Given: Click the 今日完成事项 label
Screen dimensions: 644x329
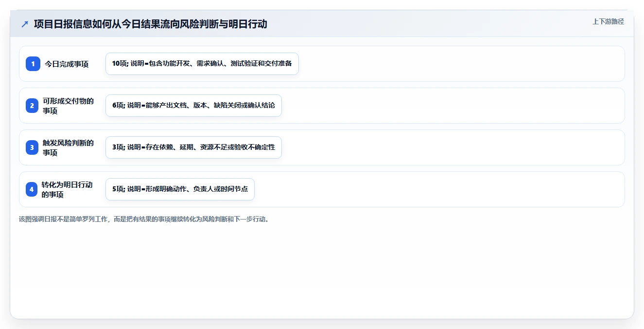Looking at the screenshot, I should tap(67, 64).
